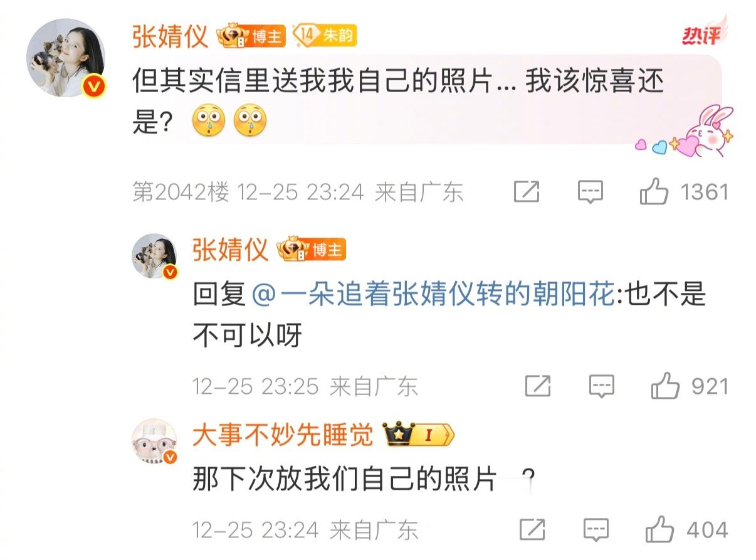This screenshot has height=560, width=756.
Task: Tap the crown level I member badge
Action: [419, 435]
